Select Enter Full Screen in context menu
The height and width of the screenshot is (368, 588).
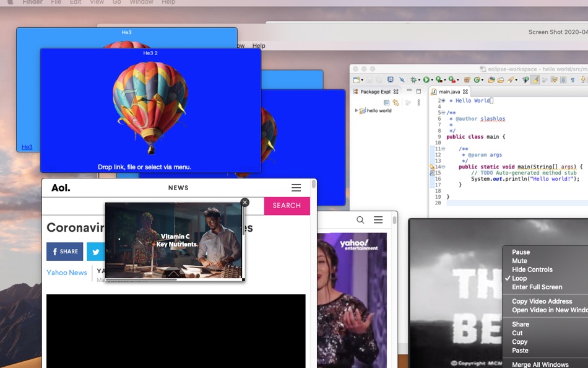(x=537, y=287)
